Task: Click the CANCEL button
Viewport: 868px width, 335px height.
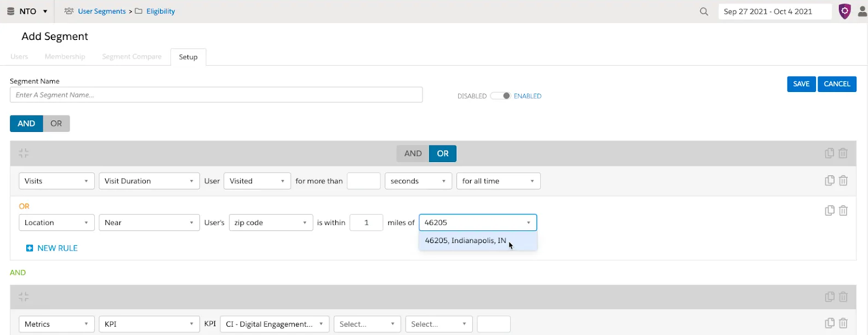Action: (x=837, y=84)
